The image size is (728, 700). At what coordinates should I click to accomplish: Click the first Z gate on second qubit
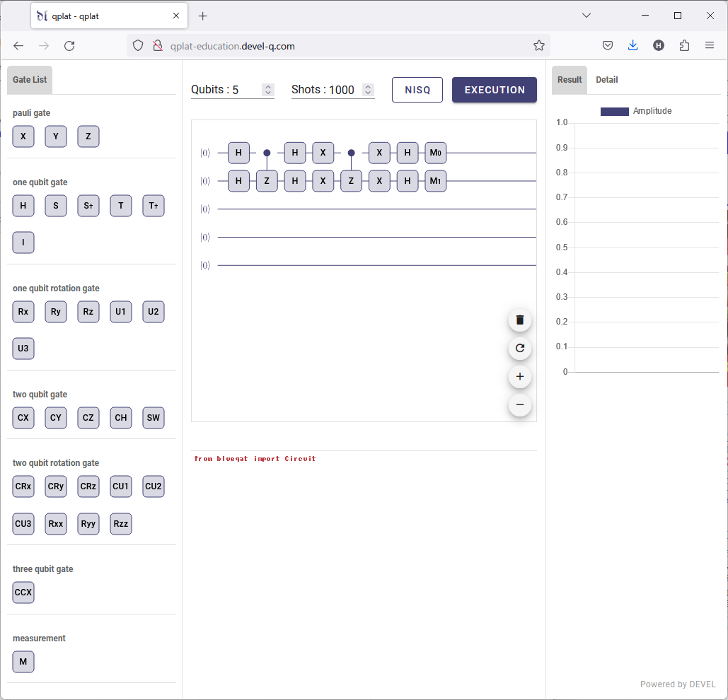pos(267,181)
